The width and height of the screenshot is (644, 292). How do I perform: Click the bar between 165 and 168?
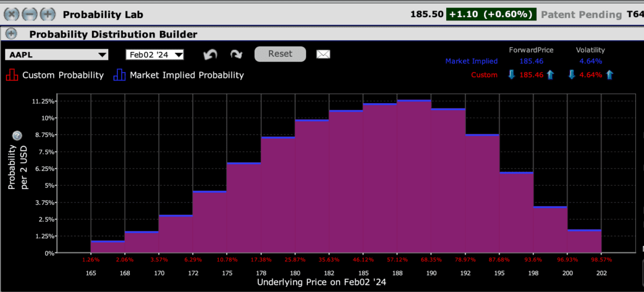point(108,247)
